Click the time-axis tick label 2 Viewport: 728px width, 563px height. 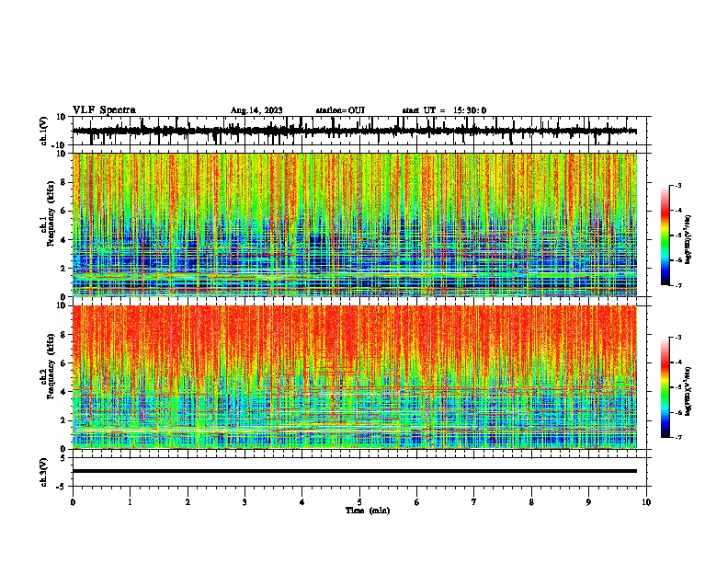(188, 502)
